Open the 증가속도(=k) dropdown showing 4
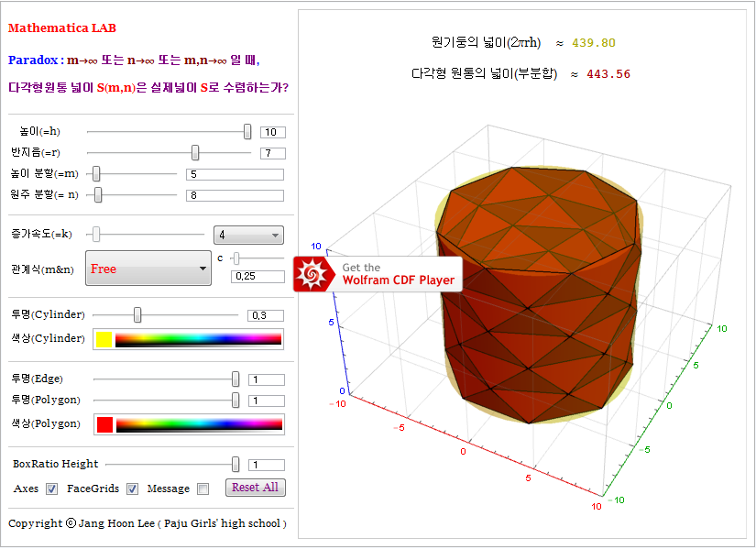The image size is (756, 549). pyautogui.click(x=248, y=235)
